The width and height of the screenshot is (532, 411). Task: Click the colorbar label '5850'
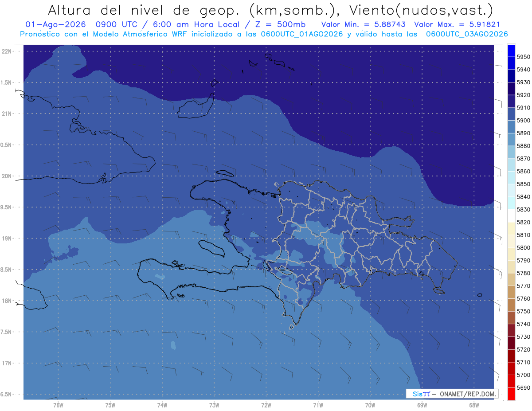(x=523, y=184)
